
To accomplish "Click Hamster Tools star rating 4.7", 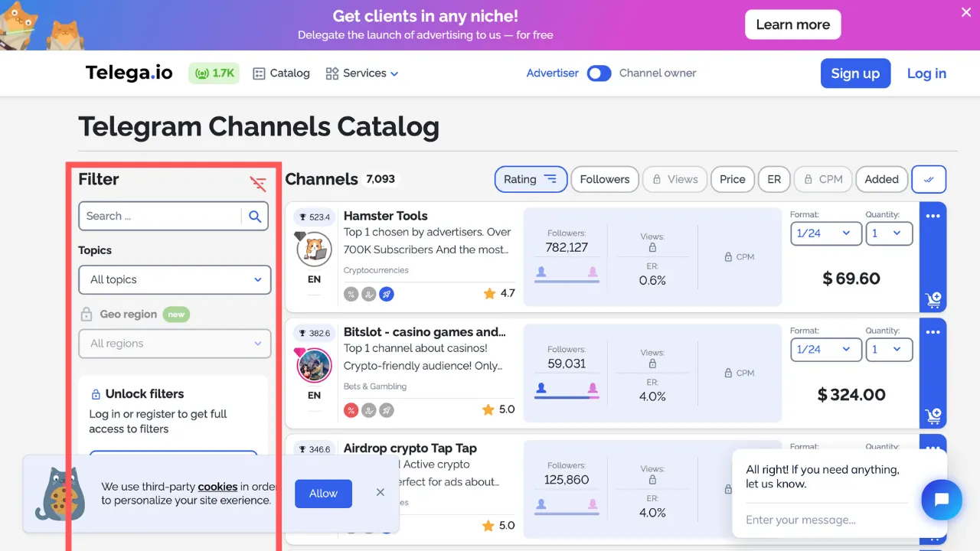I will pyautogui.click(x=499, y=293).
